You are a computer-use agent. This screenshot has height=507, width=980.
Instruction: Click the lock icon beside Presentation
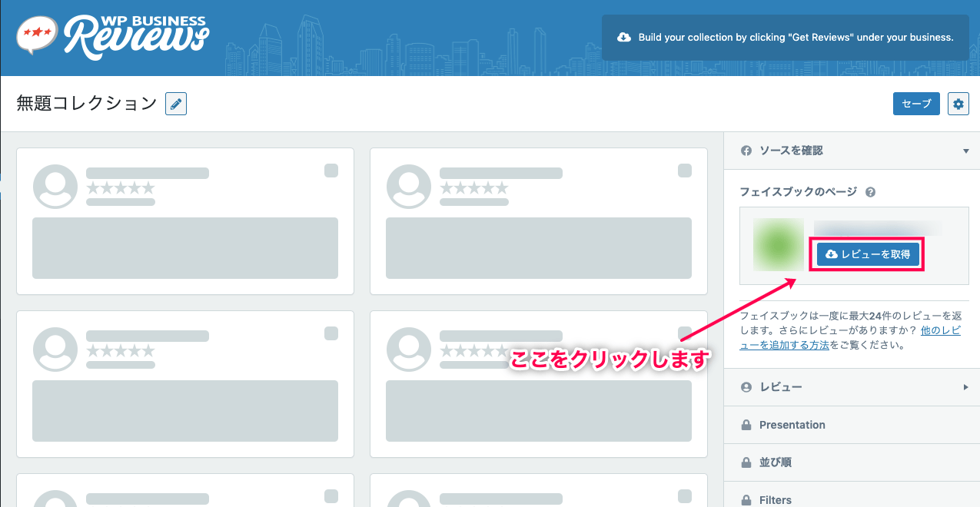(x=746, y=425)
